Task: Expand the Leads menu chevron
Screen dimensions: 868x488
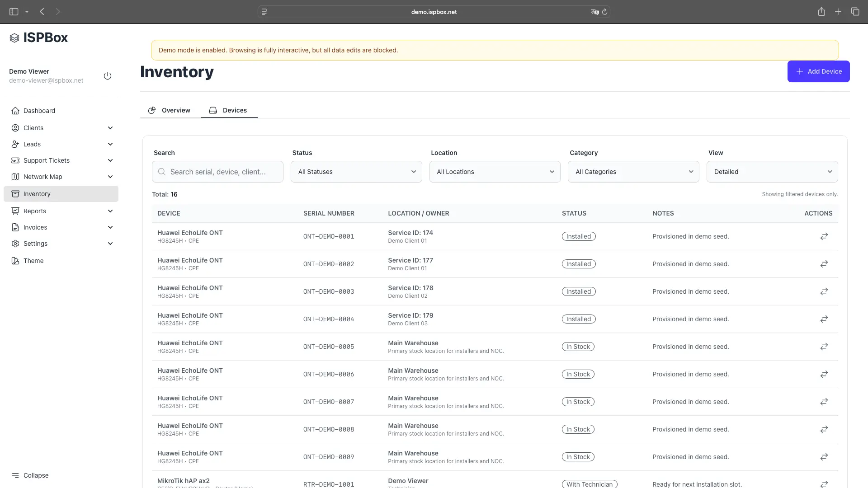Action: [110, 144]
